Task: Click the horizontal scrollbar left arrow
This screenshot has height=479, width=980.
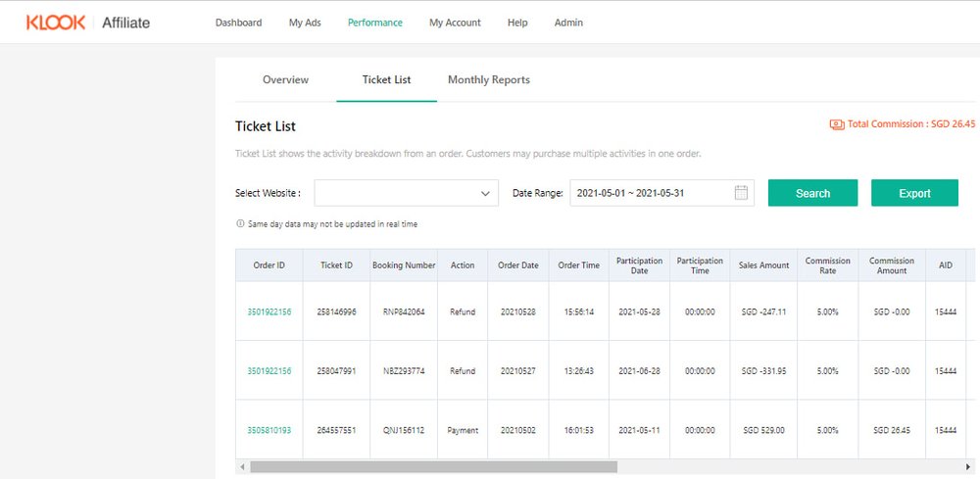Action: tap(242, 467)
